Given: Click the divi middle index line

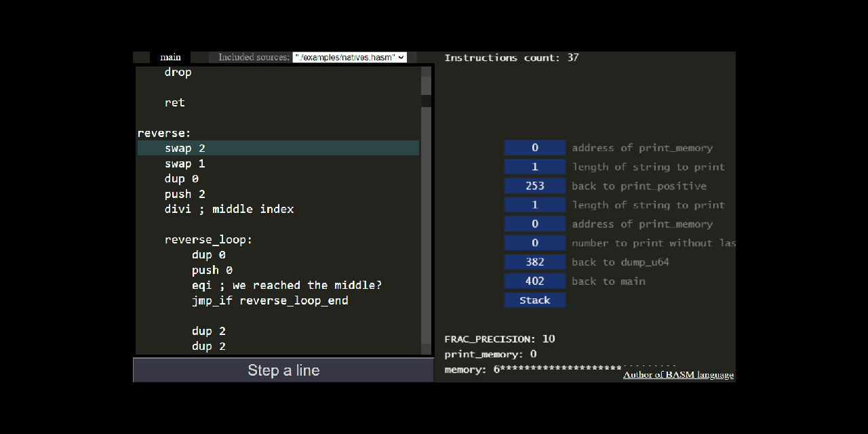Looking at the screenshot, I should [x=229, y=209].
